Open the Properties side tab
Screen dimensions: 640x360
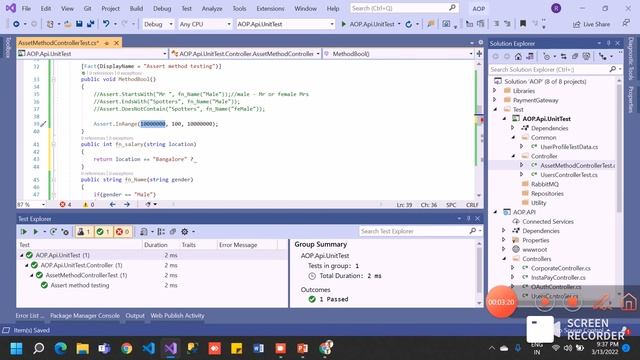pos(631,100)
